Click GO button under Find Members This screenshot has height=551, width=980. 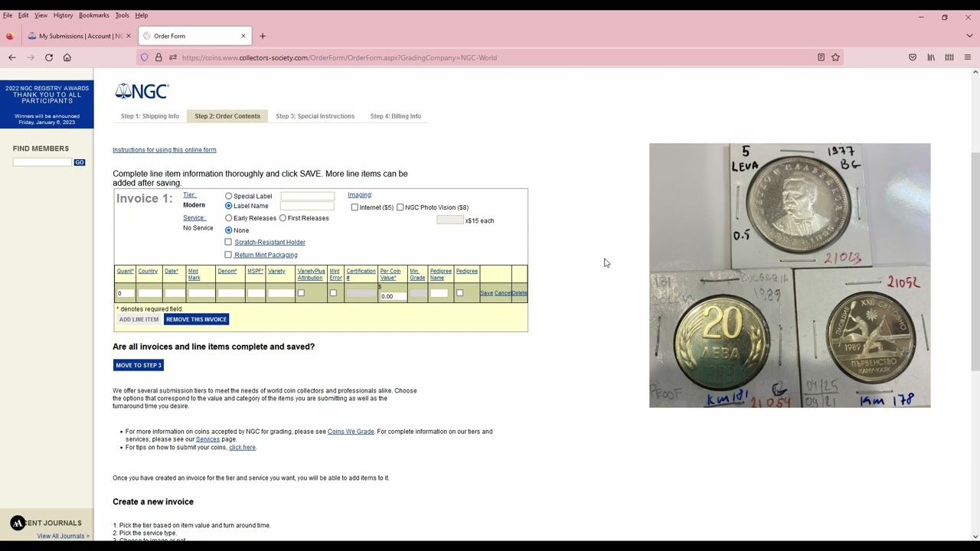coord(80,162)
